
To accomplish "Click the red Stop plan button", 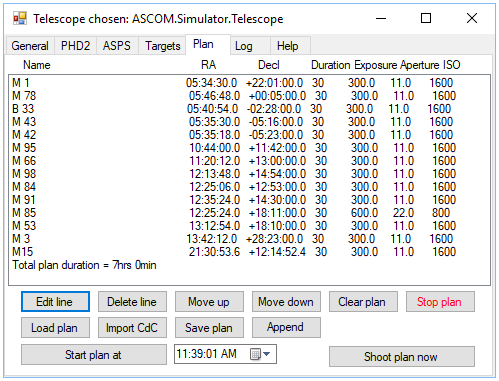I will tap(440, 302).
